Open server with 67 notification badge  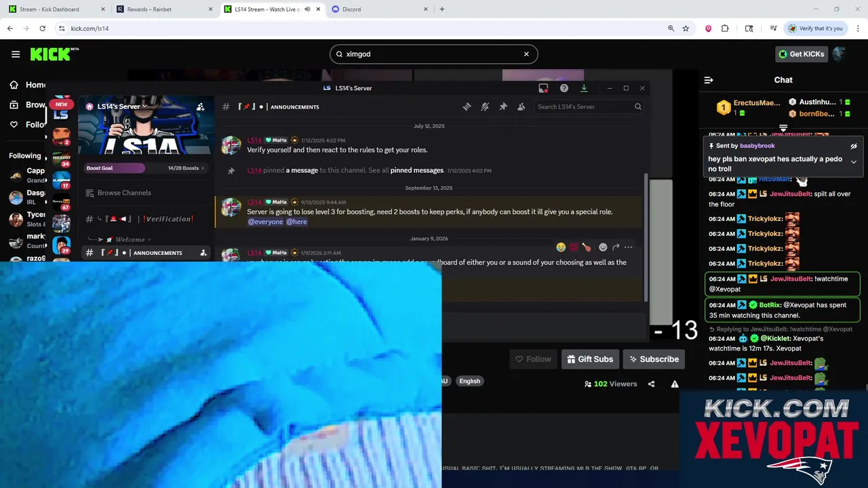(x=61, y=202)
